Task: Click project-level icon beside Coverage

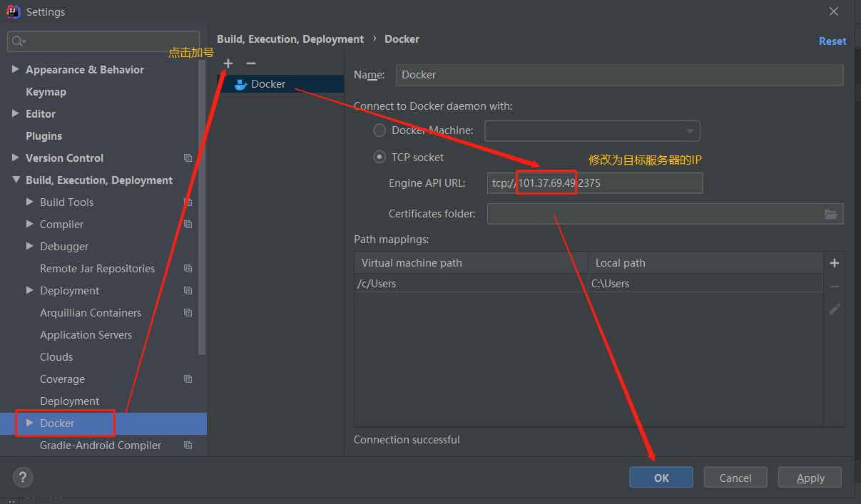Action: click(x=188, y=379)
